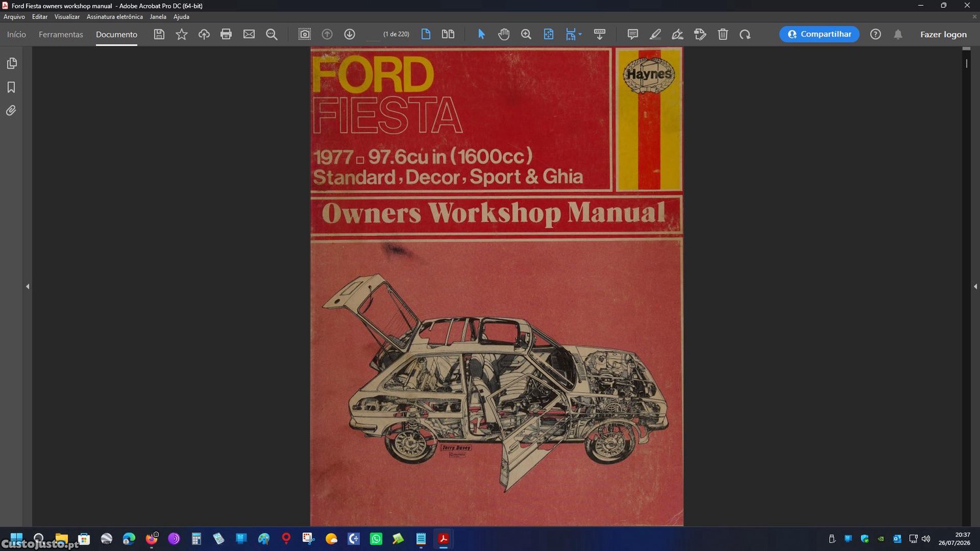
Task: Expand the right tools pane arrow
Action: 975,286
